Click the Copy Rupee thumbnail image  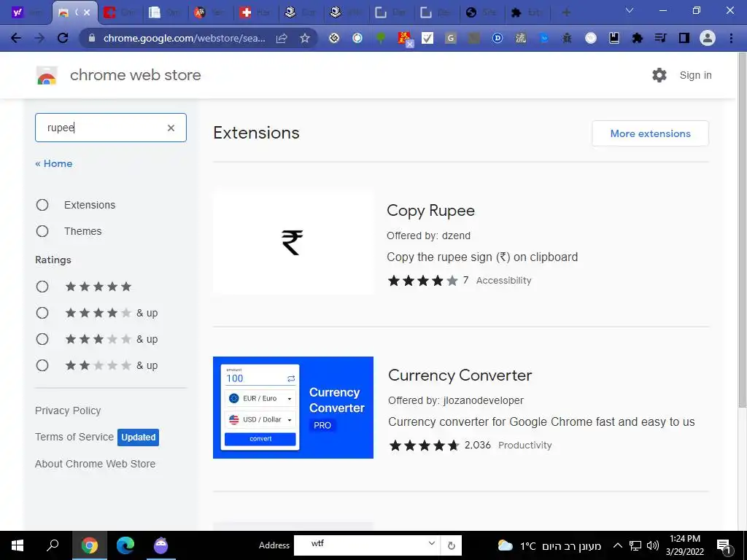[x=293, y=243]
